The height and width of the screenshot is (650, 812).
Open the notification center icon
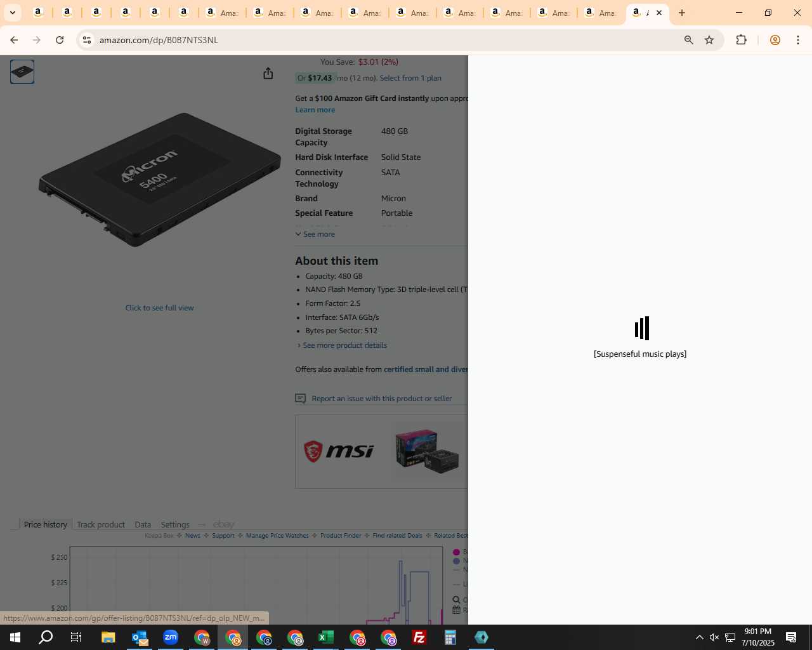[791, 637]
